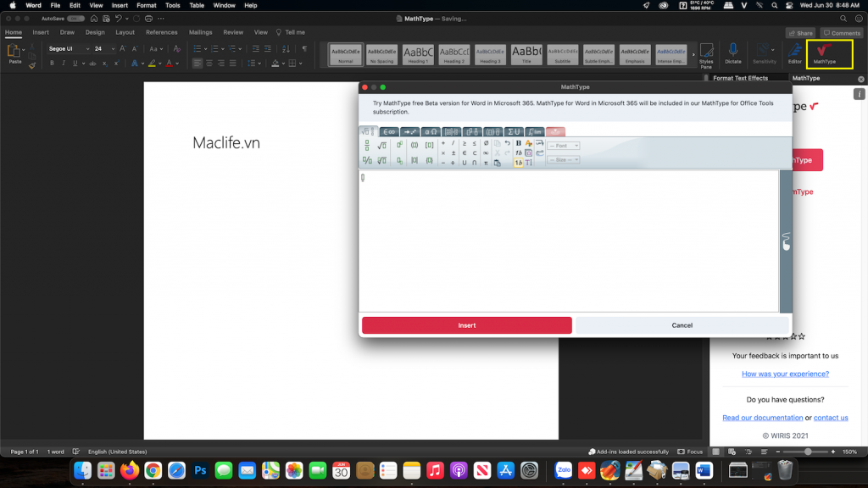Select the Dictate icon on the ribbon

(x=732, y=53)
